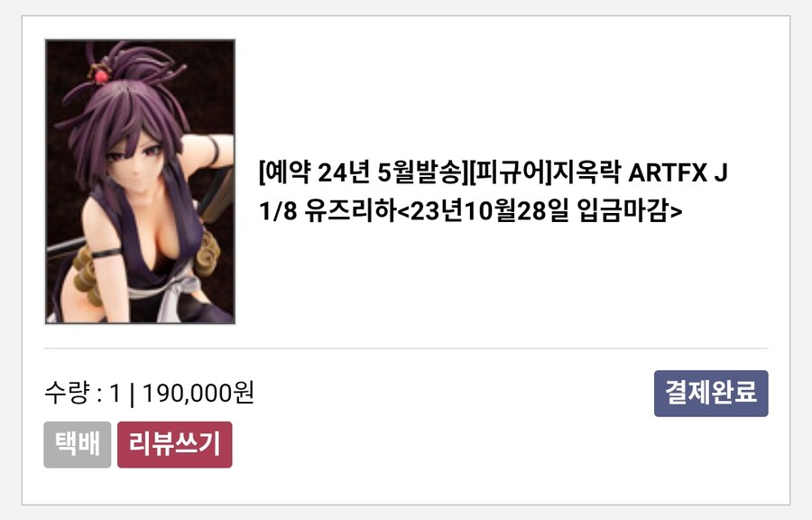Select the 지옥락 ARTFX J product name

[640, 172]
